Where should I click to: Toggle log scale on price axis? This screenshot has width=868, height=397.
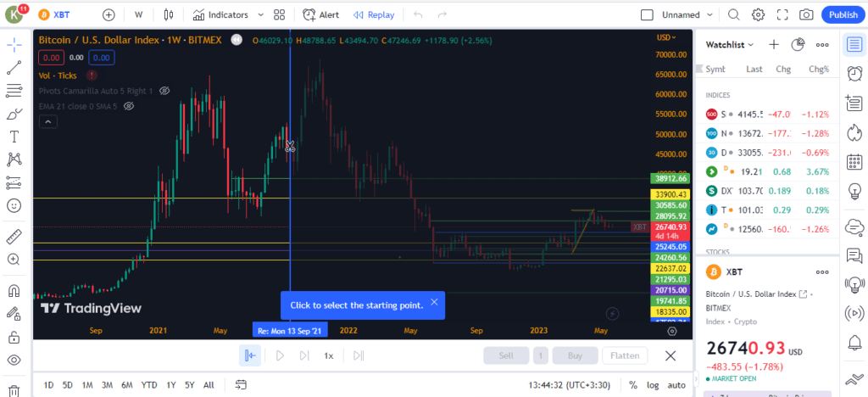(653, 384)
